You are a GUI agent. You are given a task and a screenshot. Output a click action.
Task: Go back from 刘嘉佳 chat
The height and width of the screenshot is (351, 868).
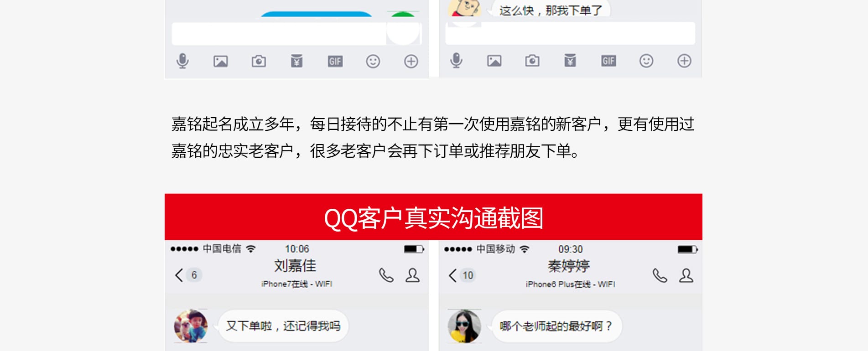pos(179,275)
